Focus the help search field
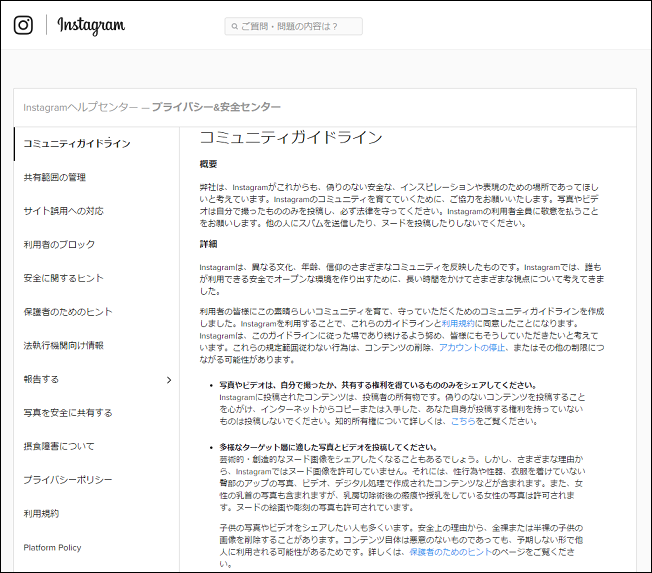 point(293,26)
